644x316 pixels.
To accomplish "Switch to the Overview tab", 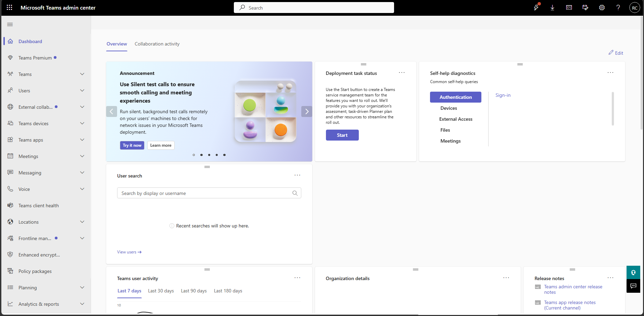I will (x=117, y=44).
